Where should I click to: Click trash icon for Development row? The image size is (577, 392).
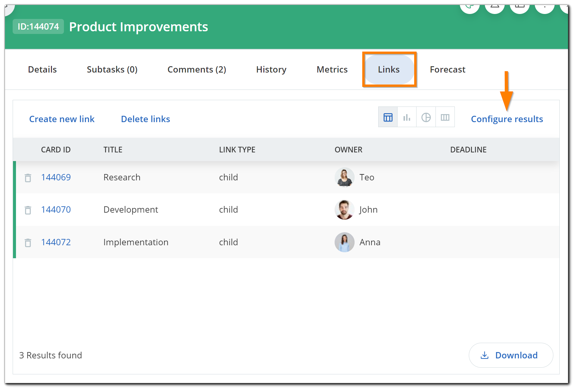28,210
